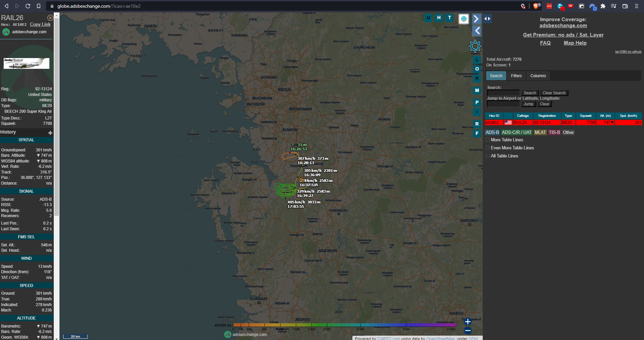Click the R map option button
This screenshot has height=340, width=644.
(477, 124)
